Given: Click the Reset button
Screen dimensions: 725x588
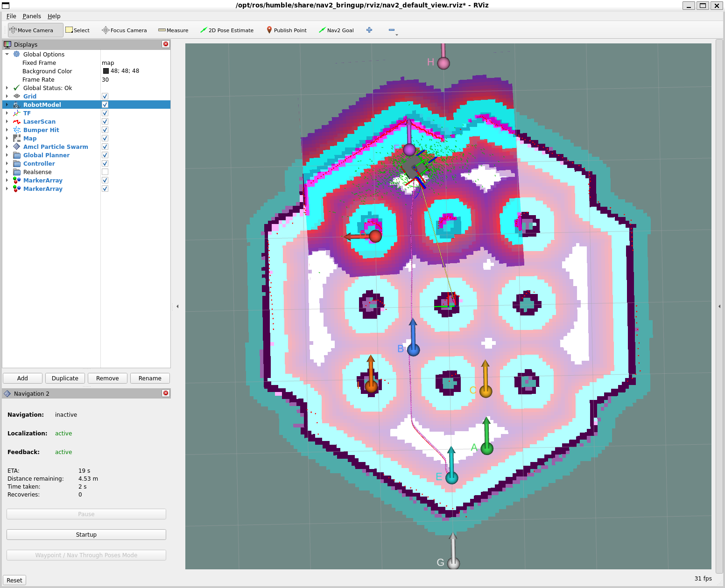Looking at the screenshot, I should click(x=14, y=580).
